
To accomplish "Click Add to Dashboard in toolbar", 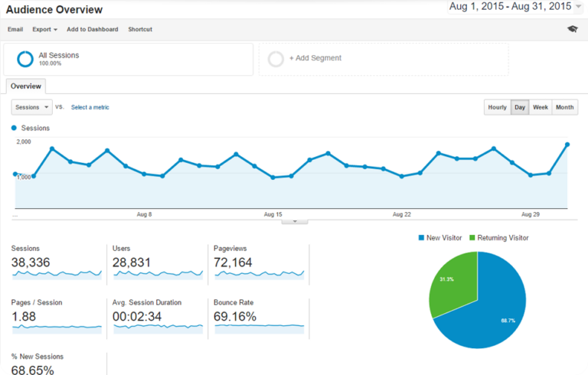I will tap(92, 29).
